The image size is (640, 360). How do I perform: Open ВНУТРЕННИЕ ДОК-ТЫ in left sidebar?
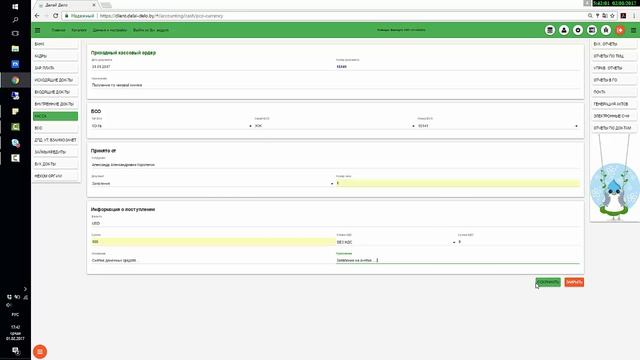(56, 104)
